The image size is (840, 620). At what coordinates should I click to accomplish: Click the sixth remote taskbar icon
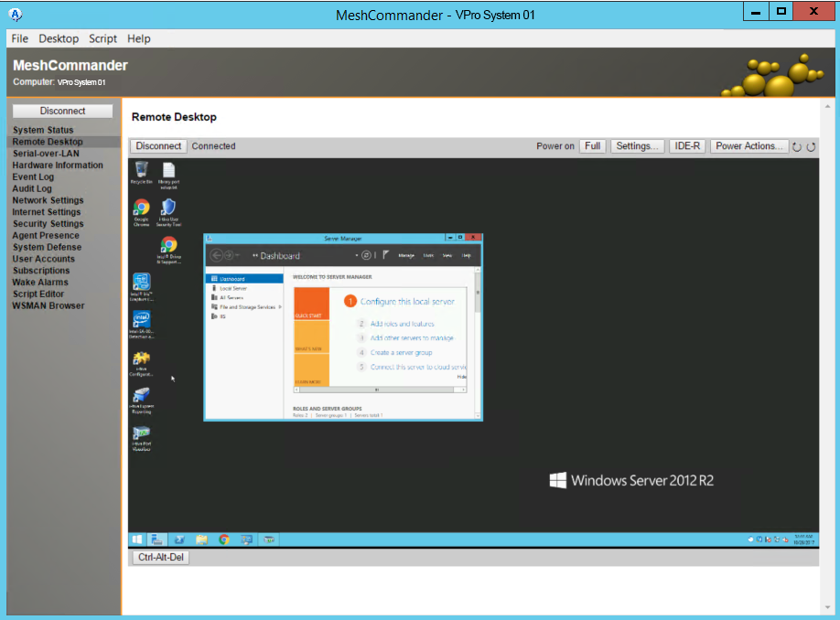click(246, 540)
